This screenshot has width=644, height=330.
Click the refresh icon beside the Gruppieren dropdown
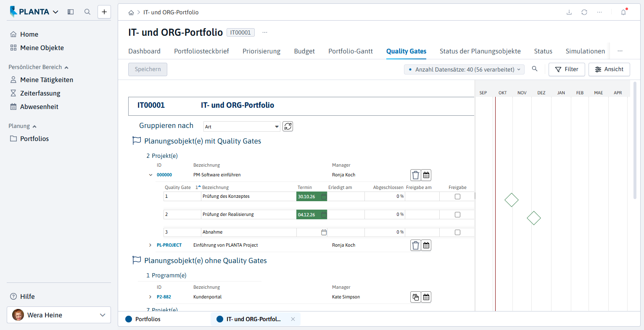click(288, 126)
